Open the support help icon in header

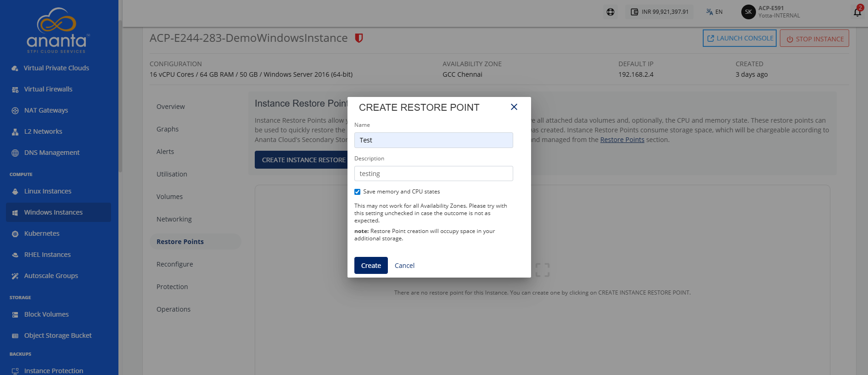tap(610, 12)
